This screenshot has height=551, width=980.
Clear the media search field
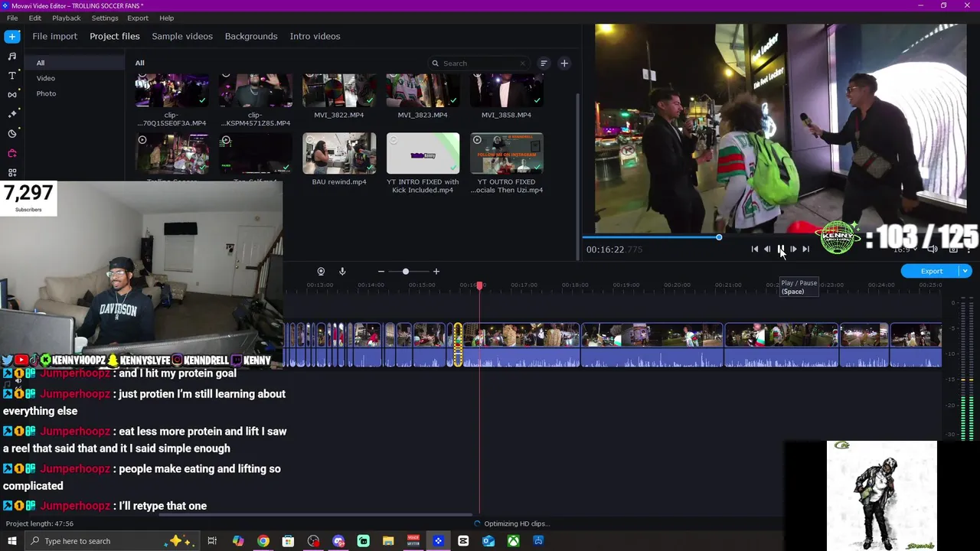tap(523, 64)
